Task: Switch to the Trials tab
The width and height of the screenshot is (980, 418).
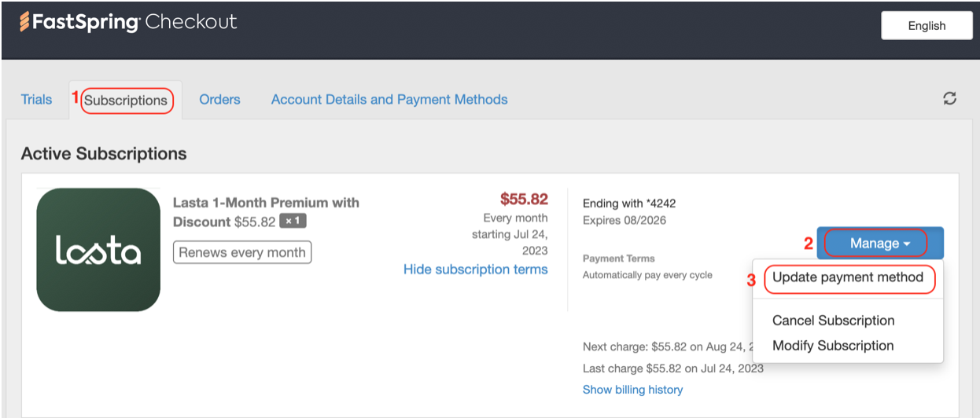Action: tap(37, 100)
